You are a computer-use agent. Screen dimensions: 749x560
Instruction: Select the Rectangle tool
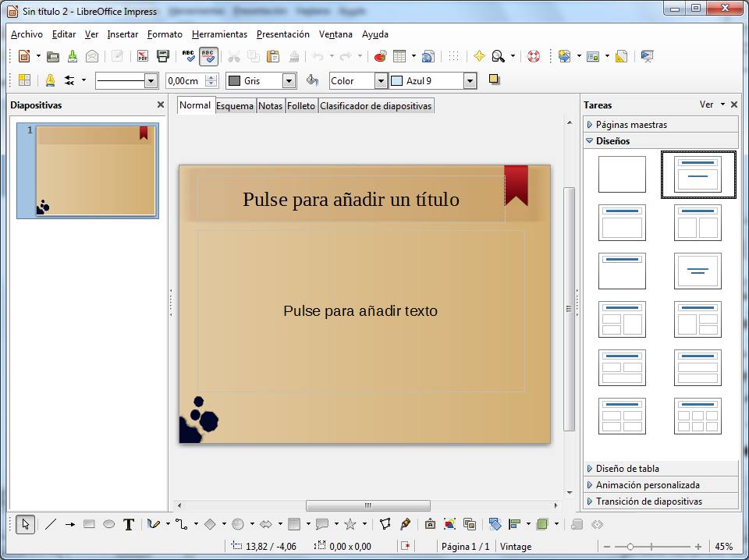[88, 524]
